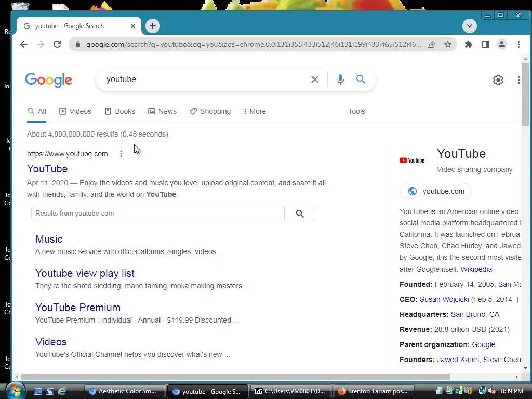This screenshot has height=399, width=532.
Task: Click the Results from youtube.com search field
Action: (158, 214)
